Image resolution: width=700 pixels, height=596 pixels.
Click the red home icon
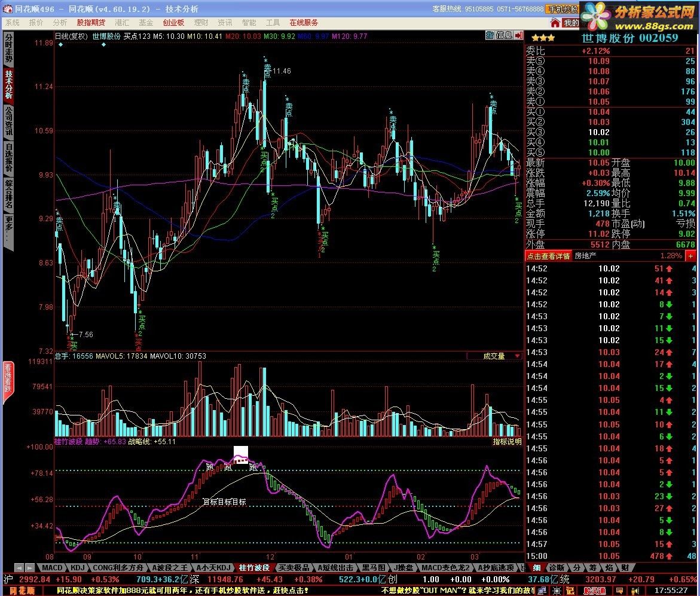[x=555, y=22]
